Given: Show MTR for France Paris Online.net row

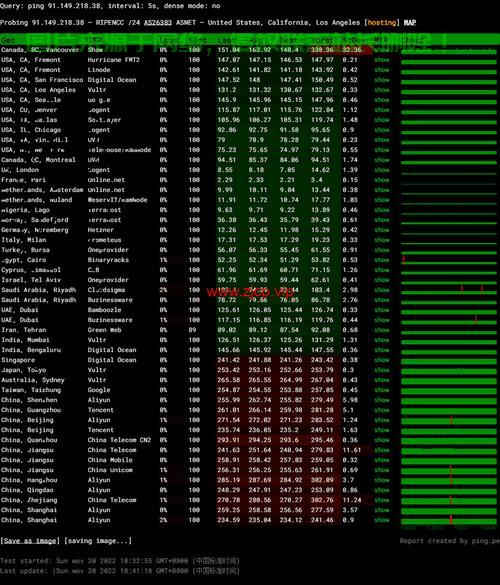Looking at the screenshot, I should (382, 180).
